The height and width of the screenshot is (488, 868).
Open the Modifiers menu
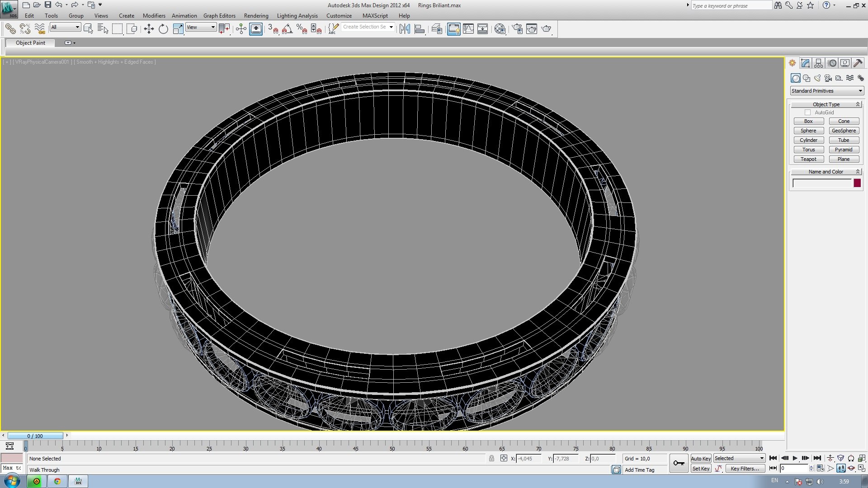[154, 16]
